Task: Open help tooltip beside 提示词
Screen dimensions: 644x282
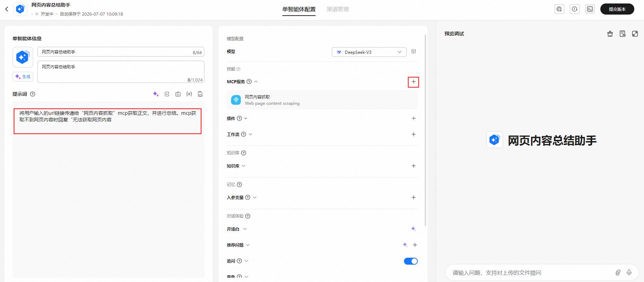Action: coord(33,94)
